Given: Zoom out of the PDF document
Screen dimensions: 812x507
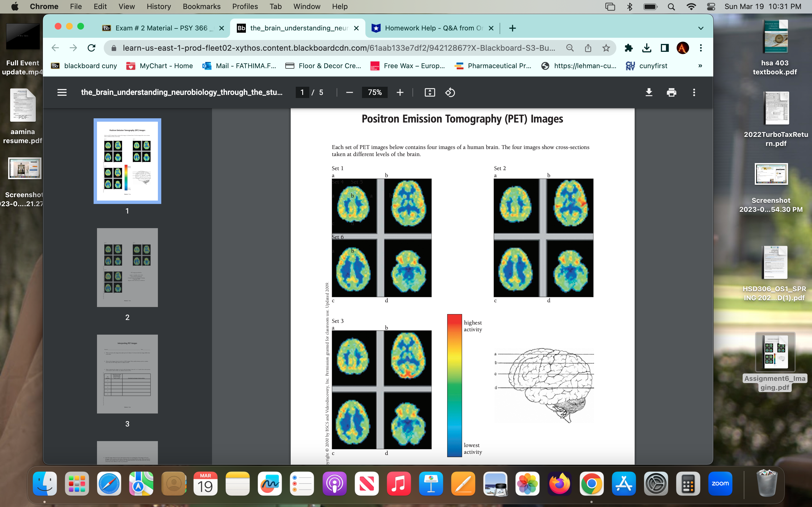Looking at the screenshot, I should click(349, 93).
